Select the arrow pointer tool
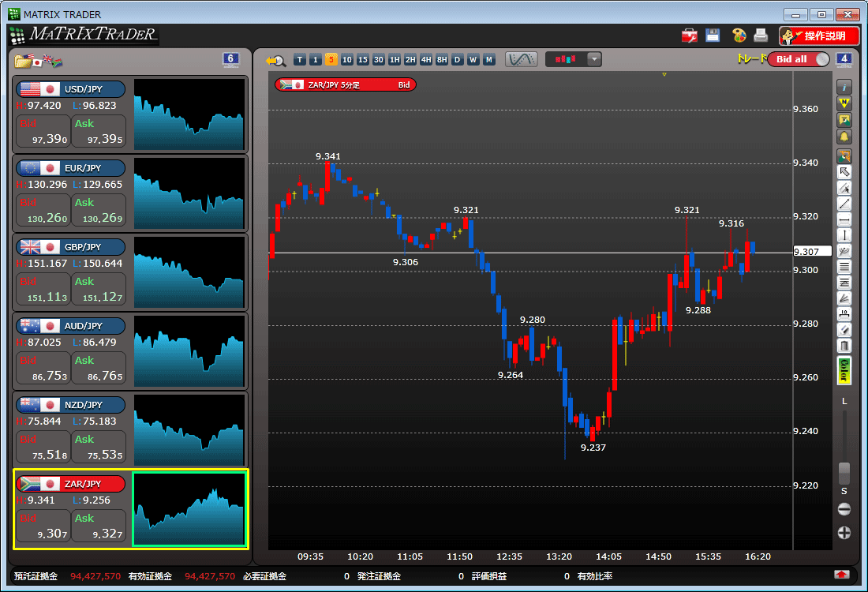Screen dimensions: 868x592 pyautogui.click(x=844, y=171)
